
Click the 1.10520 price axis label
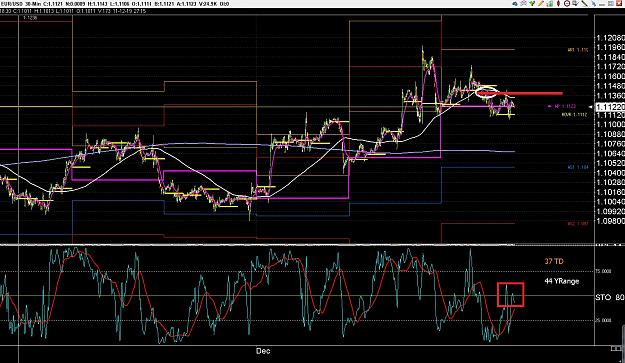(610, 163)
